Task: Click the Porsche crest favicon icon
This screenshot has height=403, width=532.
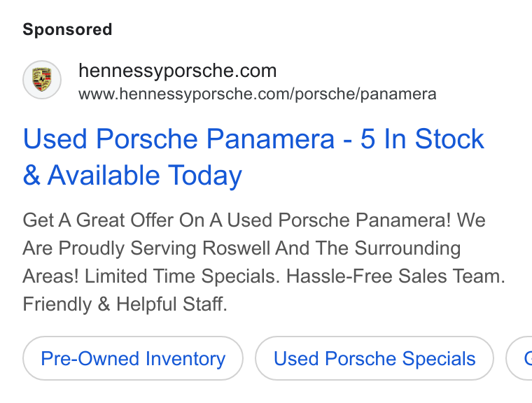Action: (42, 80)
